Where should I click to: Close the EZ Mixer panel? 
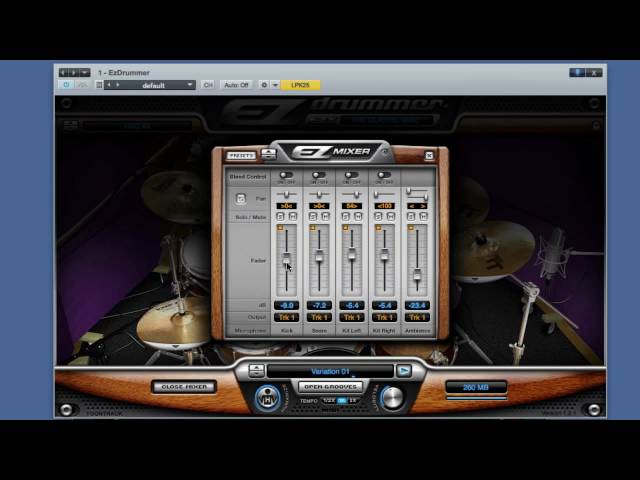point(429,156)
